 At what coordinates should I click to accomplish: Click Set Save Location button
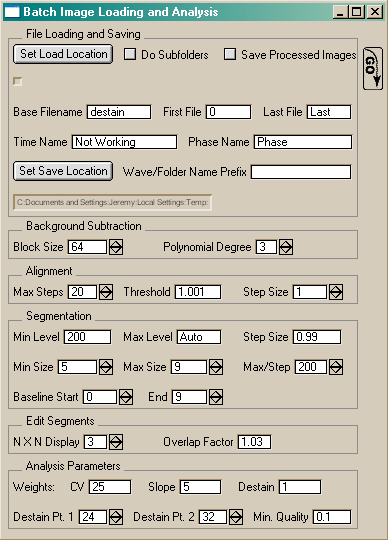click(x=63, y=171)
